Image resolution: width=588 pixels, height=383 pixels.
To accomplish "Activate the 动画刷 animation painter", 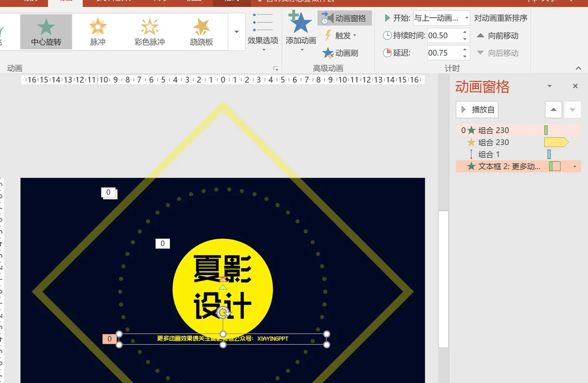I will tap(341, 53).
